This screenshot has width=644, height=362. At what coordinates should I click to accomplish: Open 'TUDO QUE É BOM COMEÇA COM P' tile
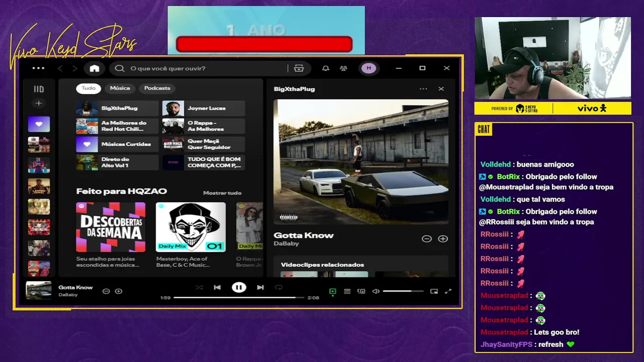(204, 162)
